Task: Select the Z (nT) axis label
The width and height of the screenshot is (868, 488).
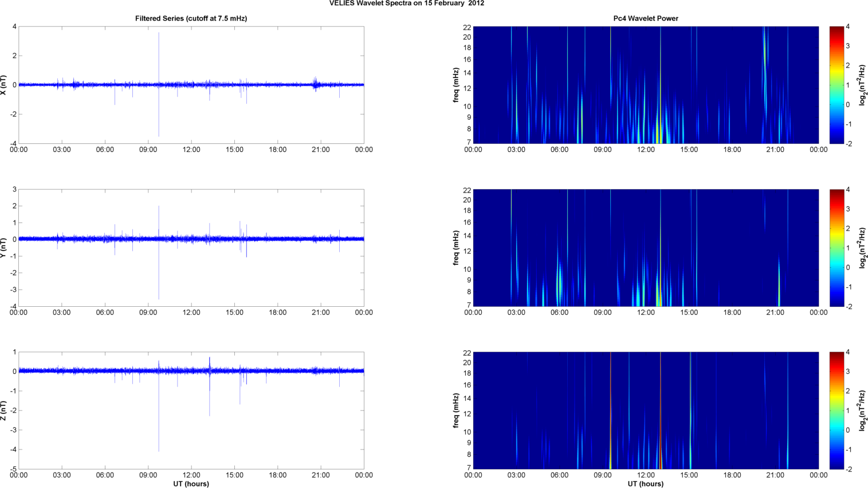Action: coord(5,411)
